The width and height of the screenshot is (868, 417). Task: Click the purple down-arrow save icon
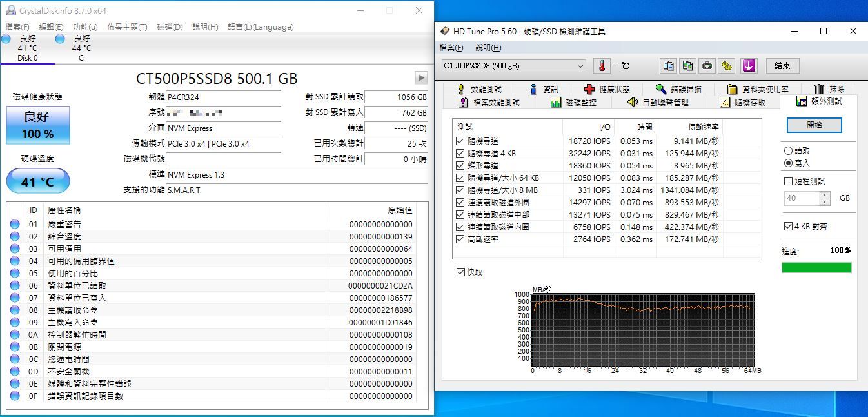[748, 66]
